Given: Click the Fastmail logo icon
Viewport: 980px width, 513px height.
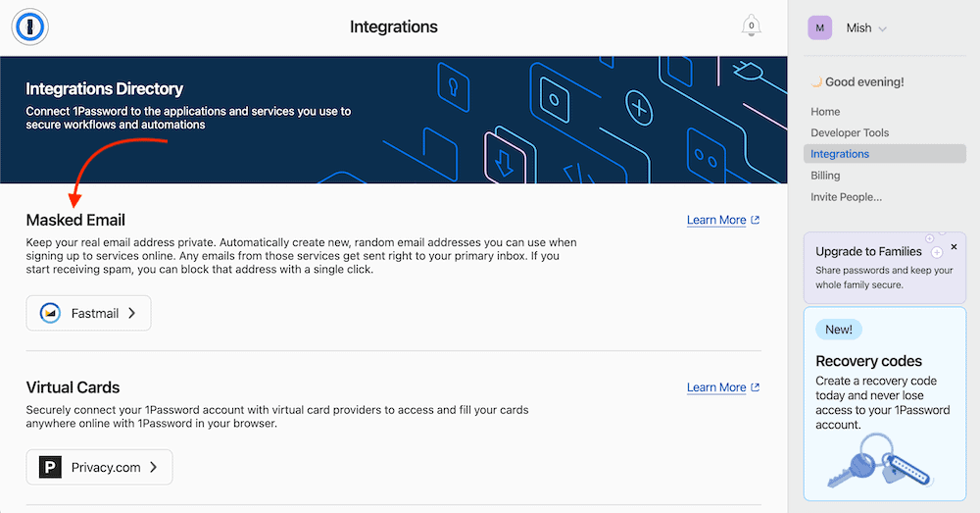Looking at the screenshot, I should click(x=50, y=313).
